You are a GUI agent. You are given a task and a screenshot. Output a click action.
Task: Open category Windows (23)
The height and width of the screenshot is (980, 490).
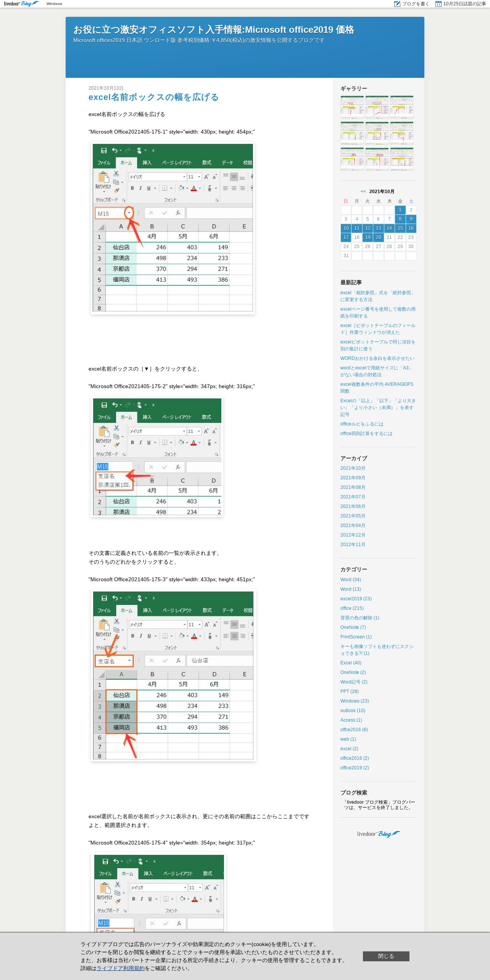(x=355, y=701)
